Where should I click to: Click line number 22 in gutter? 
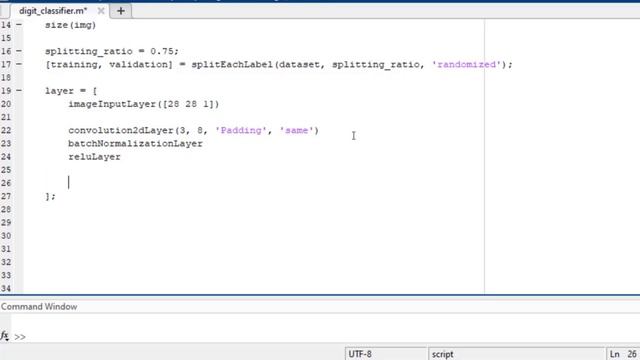point(6,130)
